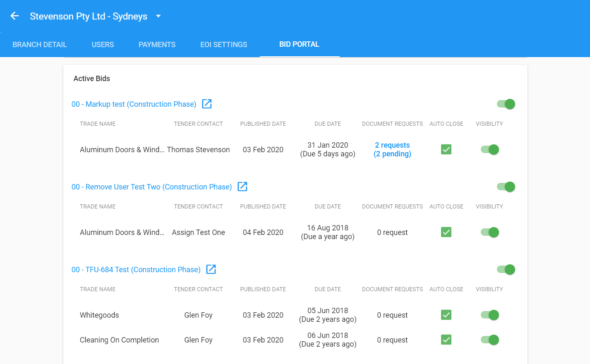Viewport: 590px width, 364px height.
Task: Uncheck auto close for Cleaning On Completion
Action: pyautogui.click(x=446, y=340)
